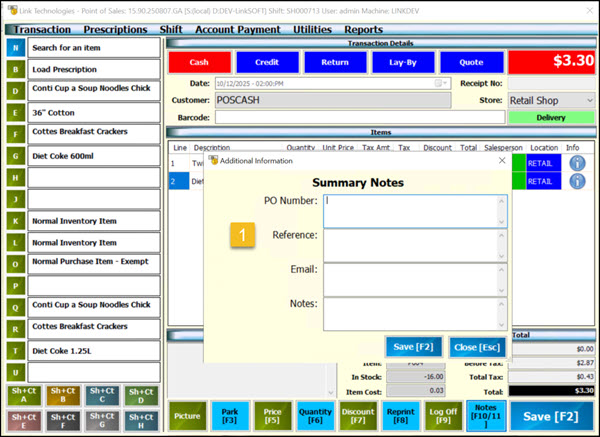Switch transaction type to Credit
Screen dimensions: 600x437
click(x=267, y=62)
